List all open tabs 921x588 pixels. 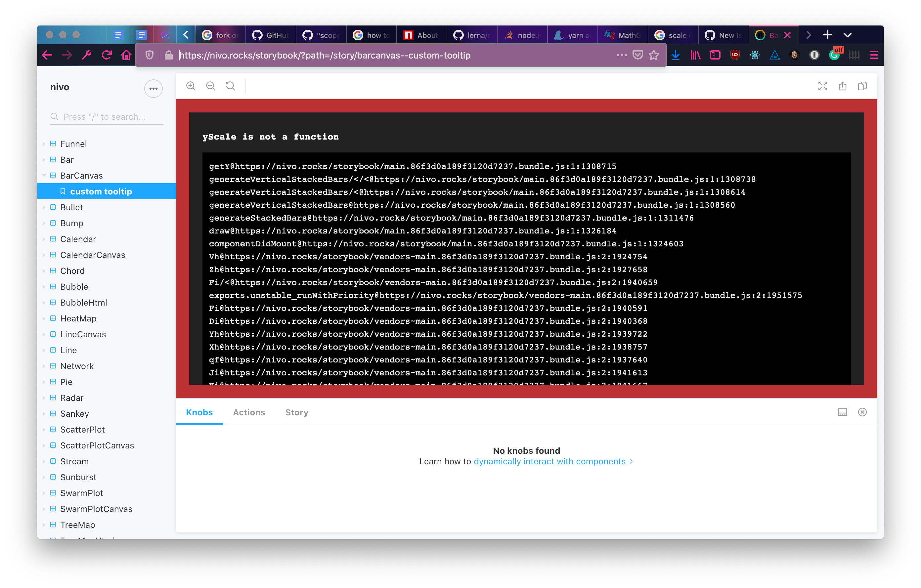coord(848,35)
